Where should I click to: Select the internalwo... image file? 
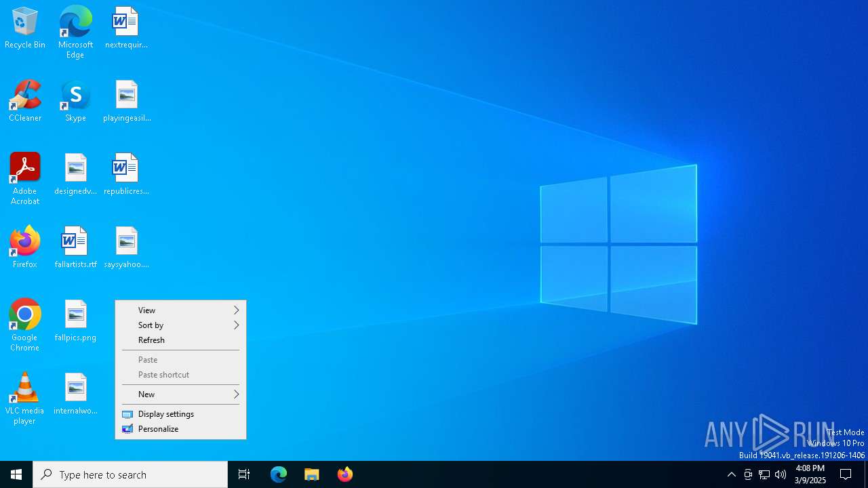75,394
